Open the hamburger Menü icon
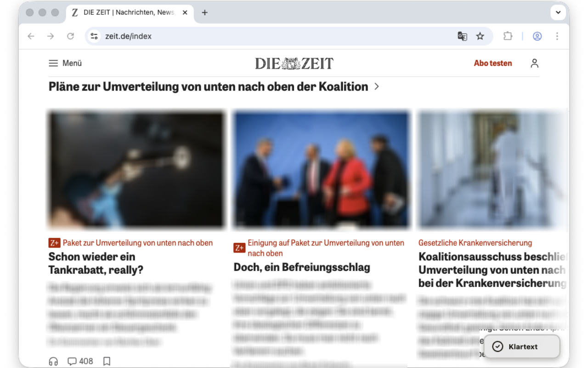The height and width of the screenshot is (368, 588). pyautogui.click(x=53, y=63)
